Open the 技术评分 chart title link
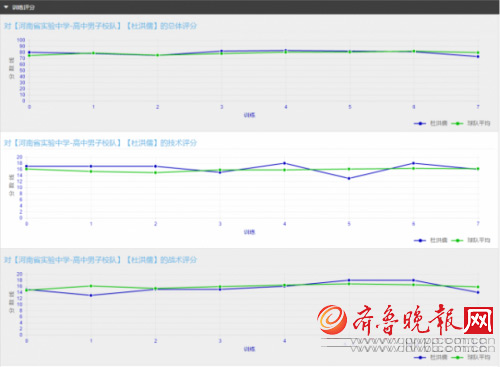The height and width of the screenshot is (367, 500). (100, 143)
